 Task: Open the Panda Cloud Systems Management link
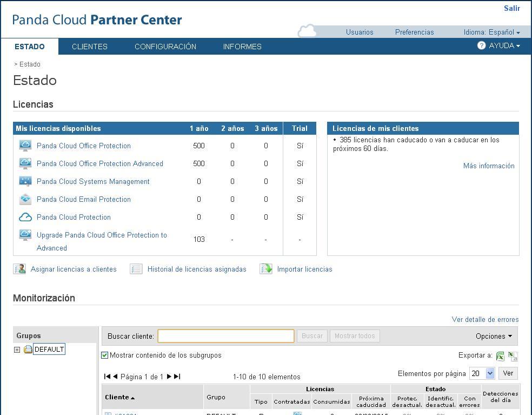coord(93,181)
